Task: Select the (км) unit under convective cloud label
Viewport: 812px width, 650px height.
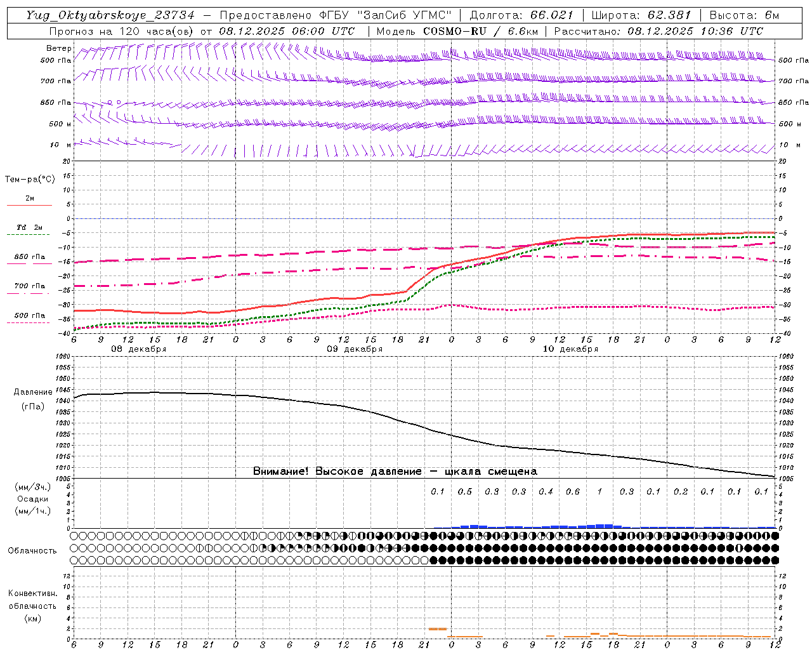Action: [32, 618]
